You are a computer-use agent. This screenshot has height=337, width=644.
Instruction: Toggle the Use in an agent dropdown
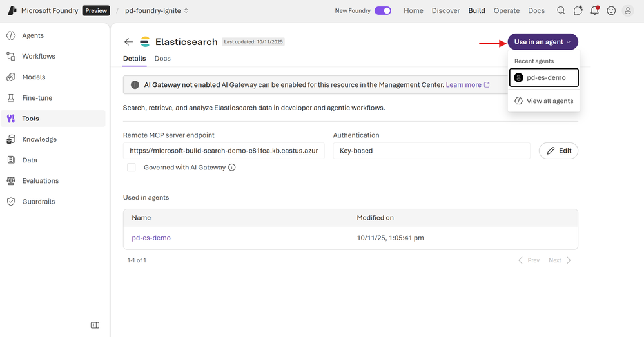coord(543,42)
